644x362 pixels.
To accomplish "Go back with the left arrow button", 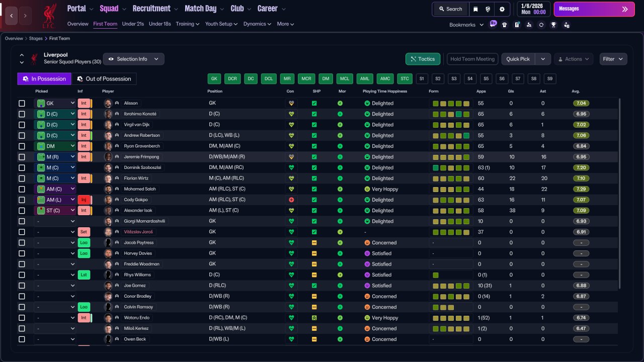I will point(12,16).
